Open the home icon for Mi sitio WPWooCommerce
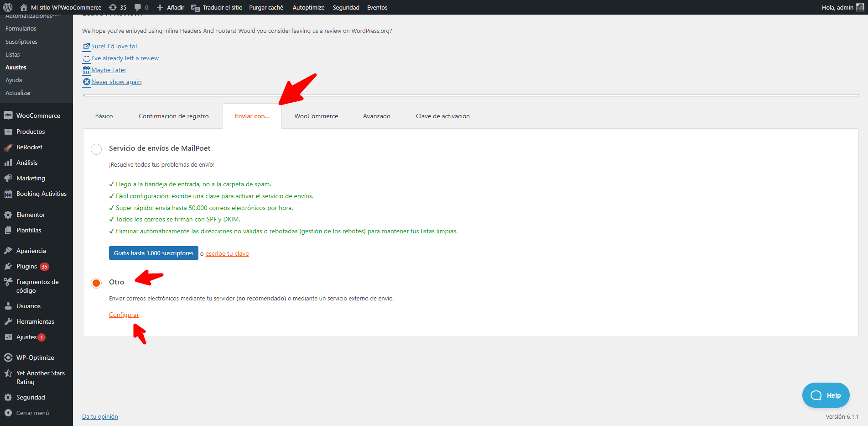868x426 pixels. tap(24, 7)
